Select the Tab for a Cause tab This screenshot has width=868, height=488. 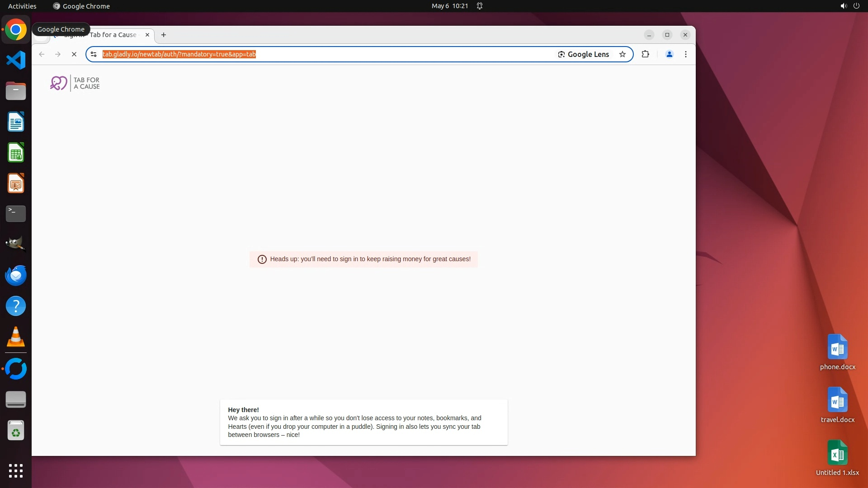113,35
